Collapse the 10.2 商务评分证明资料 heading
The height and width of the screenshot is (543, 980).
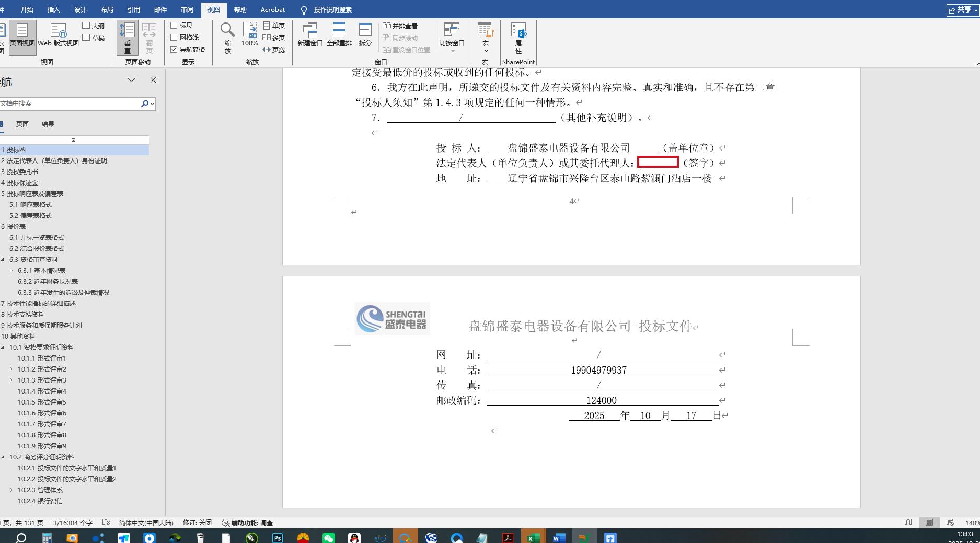pyautogui.click(x=3, y=457)
